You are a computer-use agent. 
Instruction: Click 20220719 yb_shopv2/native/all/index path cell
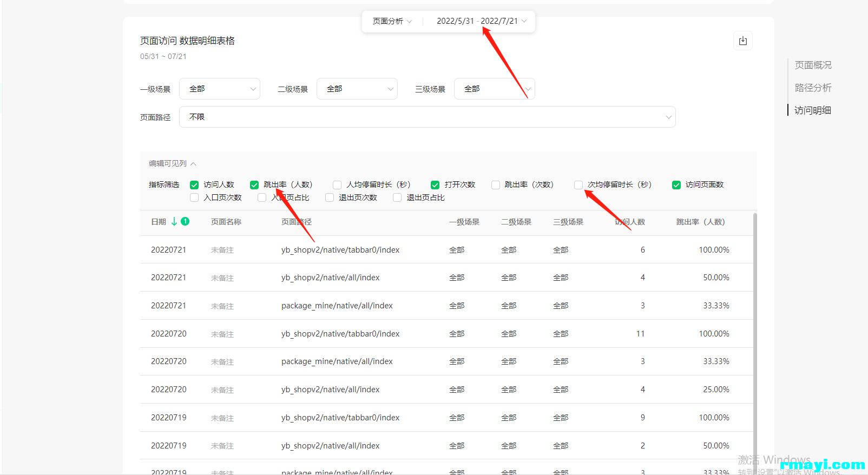click(x=331, y=446)
